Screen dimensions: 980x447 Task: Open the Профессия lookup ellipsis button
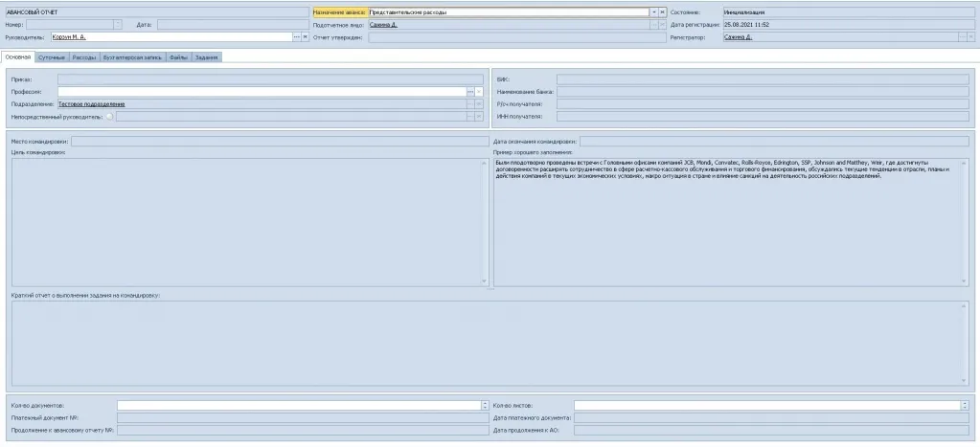(x=470, y=91)
